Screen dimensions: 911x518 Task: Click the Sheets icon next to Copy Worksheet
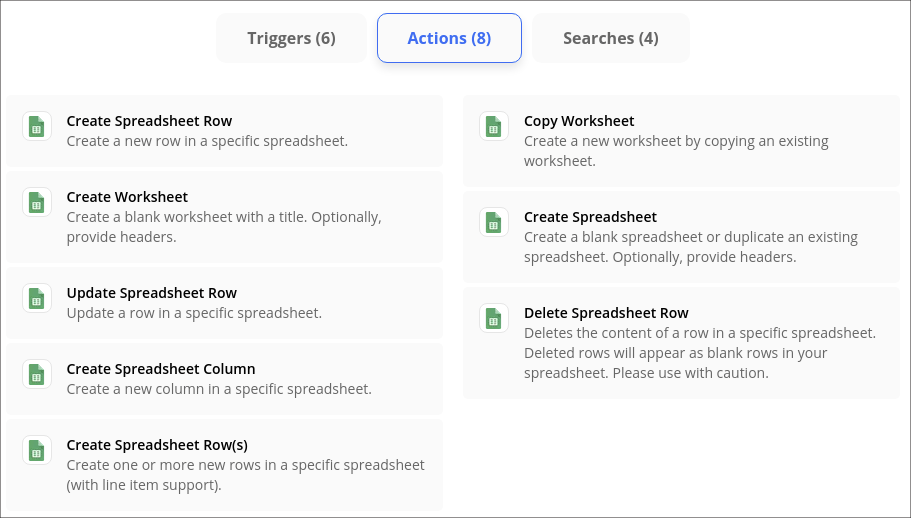point(494,126)
